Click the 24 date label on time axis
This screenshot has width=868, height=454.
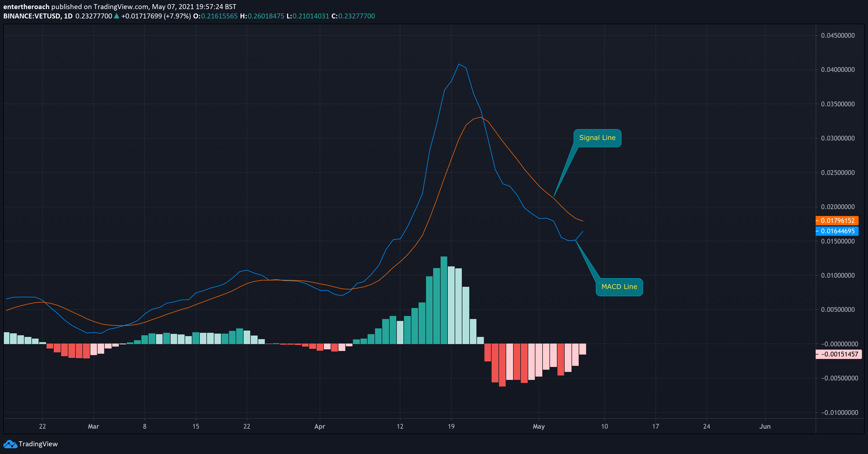707,426
